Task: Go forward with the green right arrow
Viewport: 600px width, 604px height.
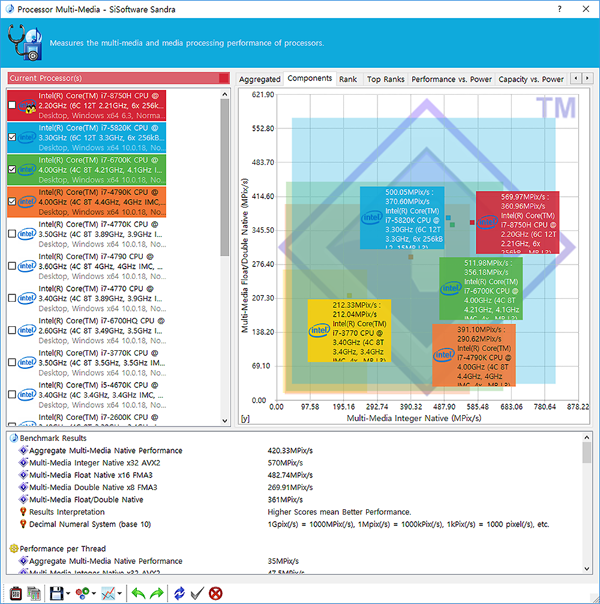Action: [x=157, y=593]
